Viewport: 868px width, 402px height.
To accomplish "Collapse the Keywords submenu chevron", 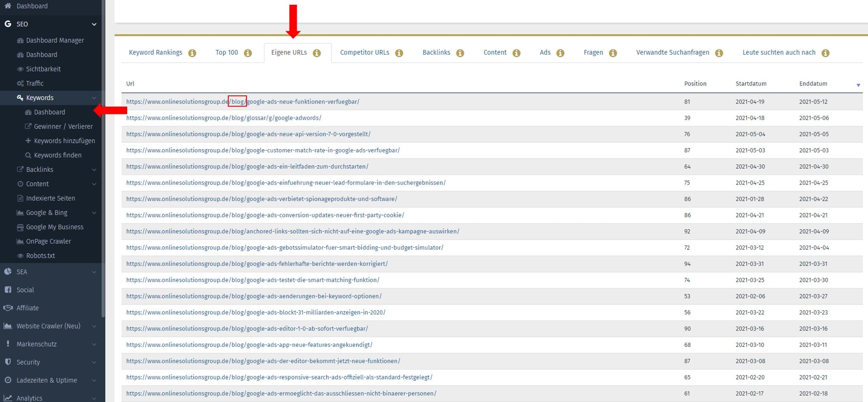I will [x=94, y=98].
